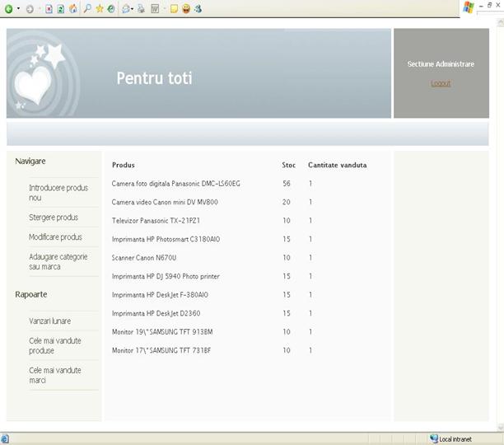Click the browser Forward button
Viewport: 504px width, 445px height.
(x=30, y=8)
